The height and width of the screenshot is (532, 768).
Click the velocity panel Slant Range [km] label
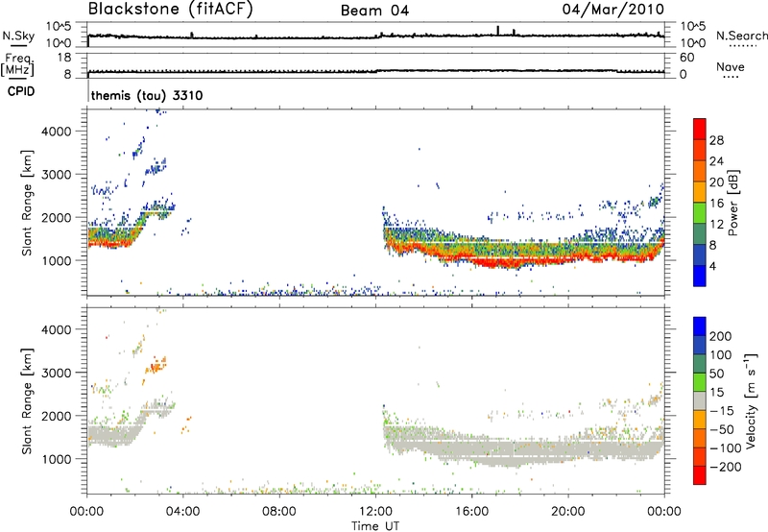(x=27, y=401)
